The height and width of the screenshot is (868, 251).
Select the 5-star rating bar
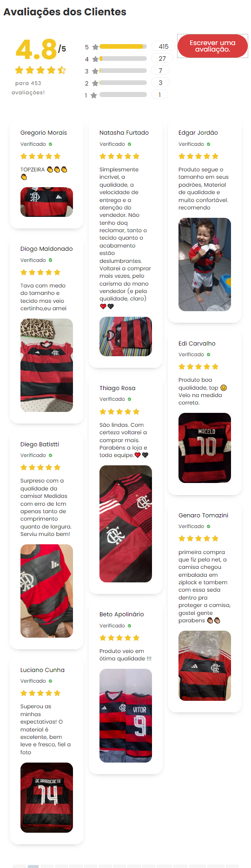(123, 46)
